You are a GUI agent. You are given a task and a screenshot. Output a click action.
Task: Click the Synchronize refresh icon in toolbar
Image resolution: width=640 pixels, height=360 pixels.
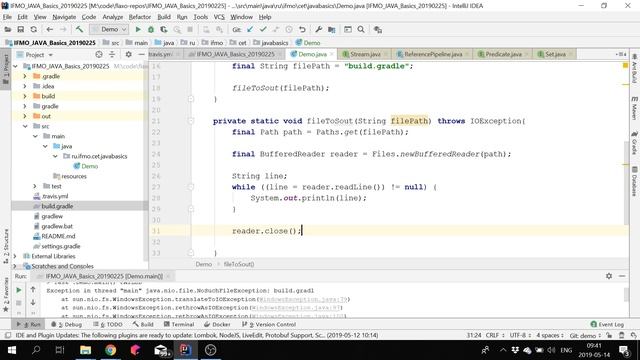(x=33, y=29)
